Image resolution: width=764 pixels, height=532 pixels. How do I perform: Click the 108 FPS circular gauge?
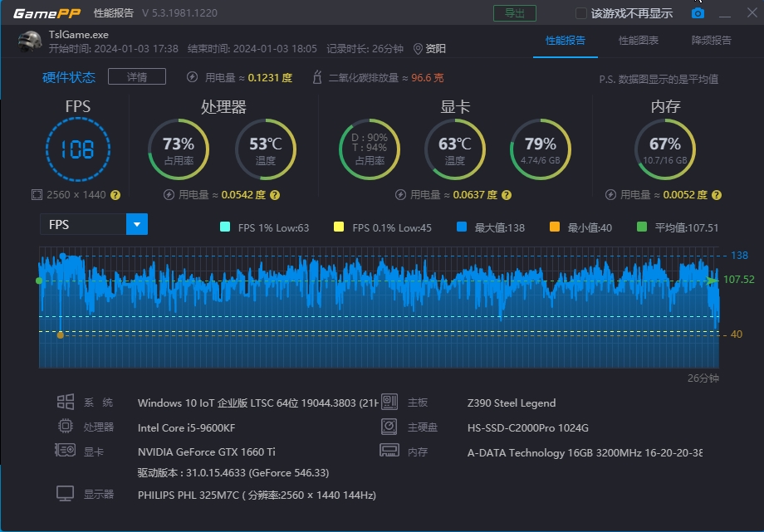tap(78, 149)
